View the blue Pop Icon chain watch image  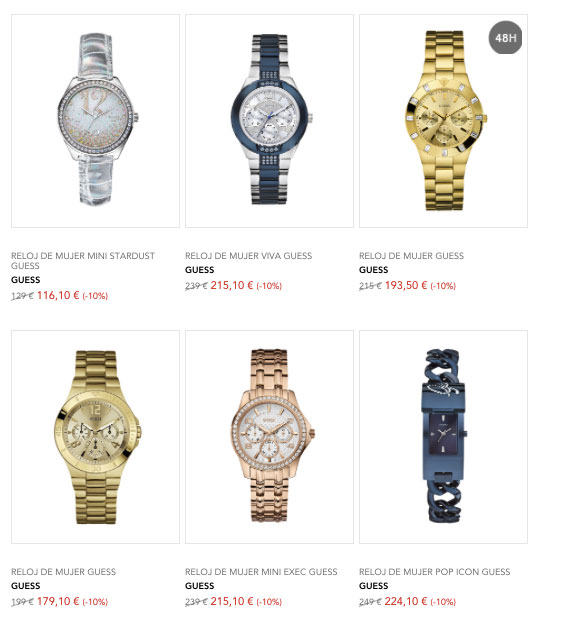[443, 437]
